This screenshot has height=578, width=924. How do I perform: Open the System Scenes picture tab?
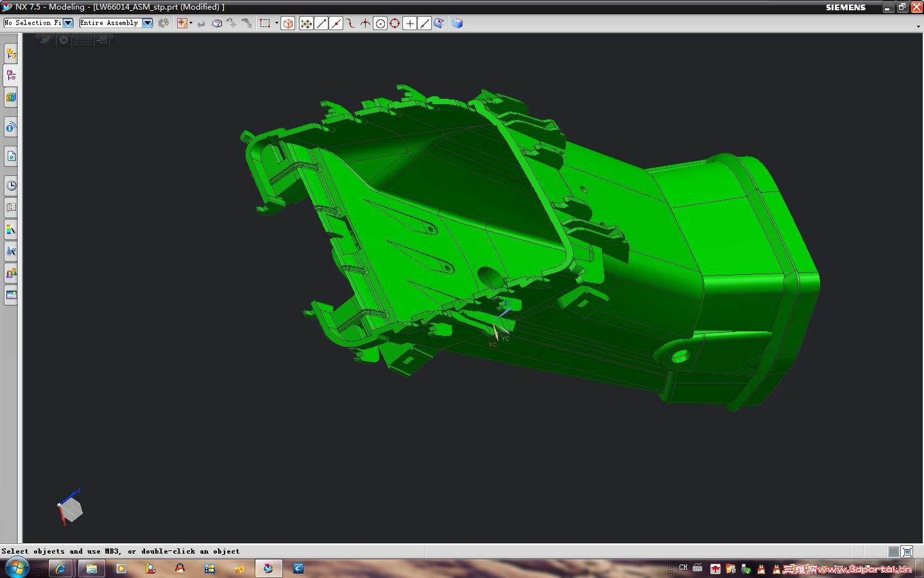pyautogui.click(x=11, y=295)
